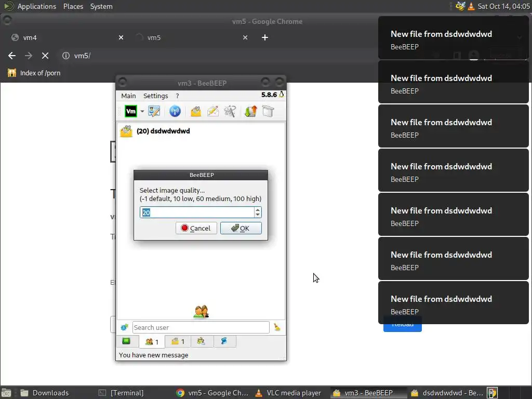Viewport: 532px width, 399px height.
Task: Click the Vm avatar status icon in BeeBEEP
Action: click(x=131, y=111)
